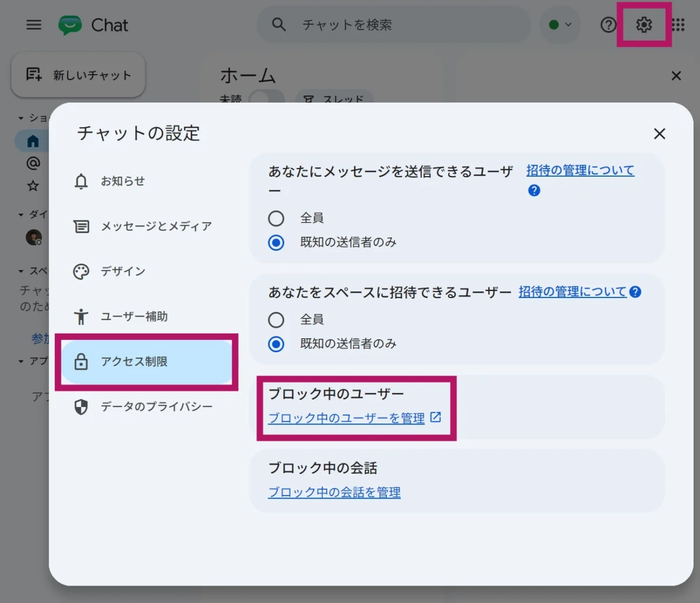Choose 全員 for who can message you

coord(276,218)
